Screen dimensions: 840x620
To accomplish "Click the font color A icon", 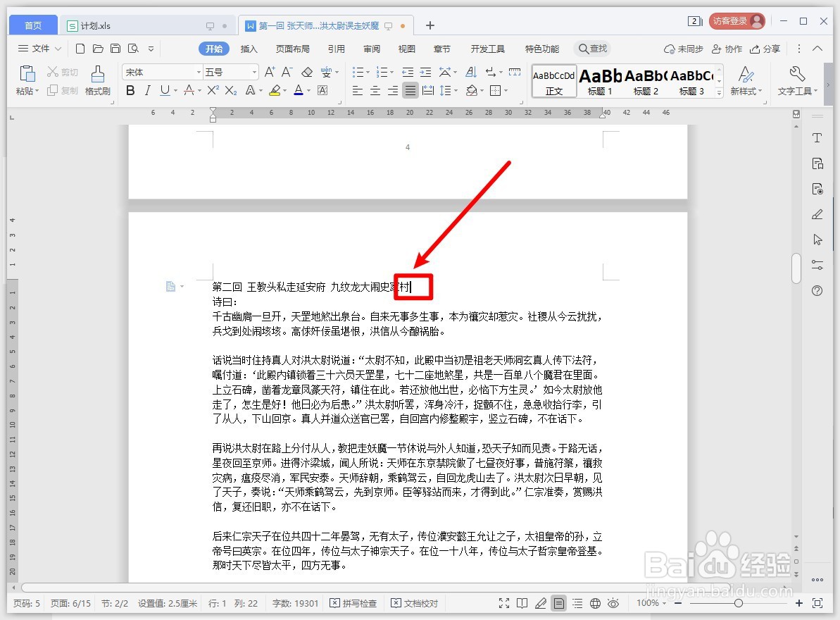I will click(299, 91).
